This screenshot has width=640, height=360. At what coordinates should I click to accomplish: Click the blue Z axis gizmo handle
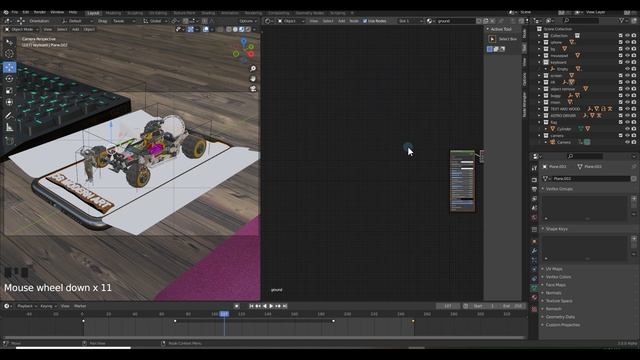click(x=244, y=41)
